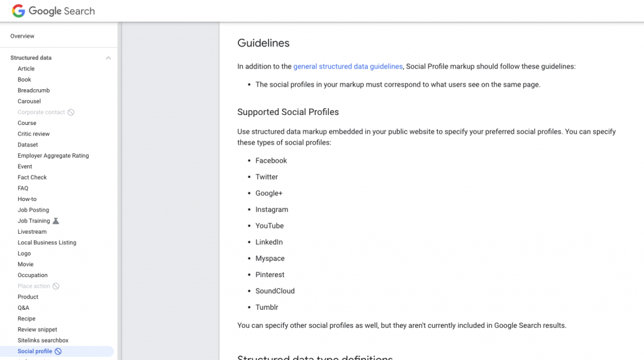
Task: Click the deprecated icon beside Social profile
Action: 58,352
